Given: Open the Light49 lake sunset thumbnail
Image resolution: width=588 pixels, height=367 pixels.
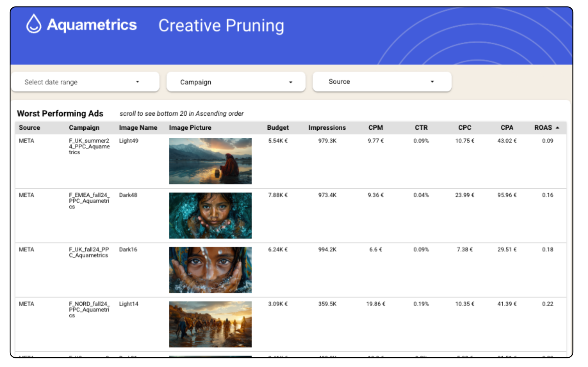Looking at the screenshot, I should point(210,161).
